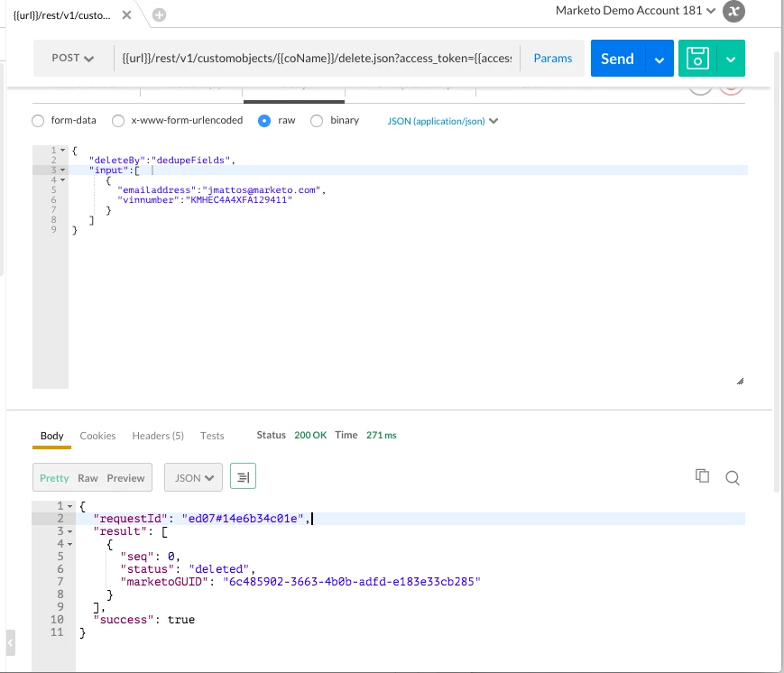Open JSON (application/json) content type dropdown
Screen dimensions: 784x673
coord(442,121)
